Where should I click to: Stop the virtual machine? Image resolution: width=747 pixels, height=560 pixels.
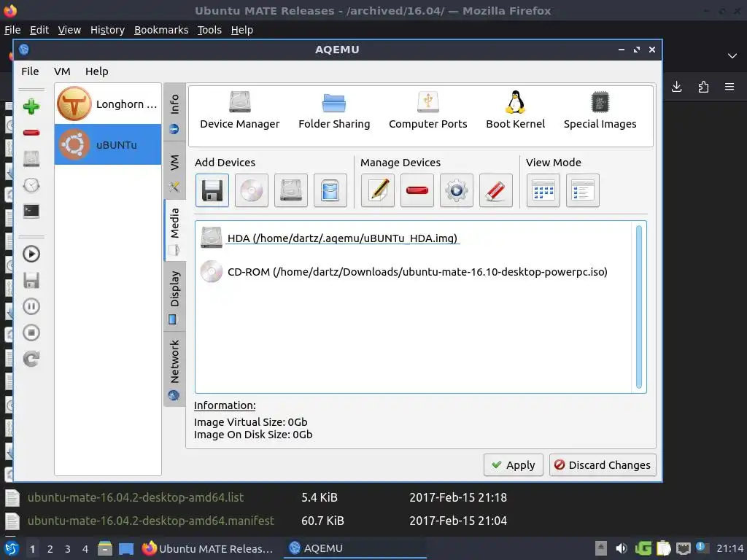coord(31,332)
